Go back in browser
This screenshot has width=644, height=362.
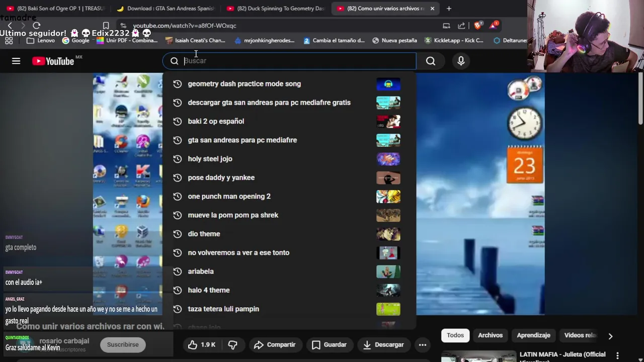click(x=10, y=26)
